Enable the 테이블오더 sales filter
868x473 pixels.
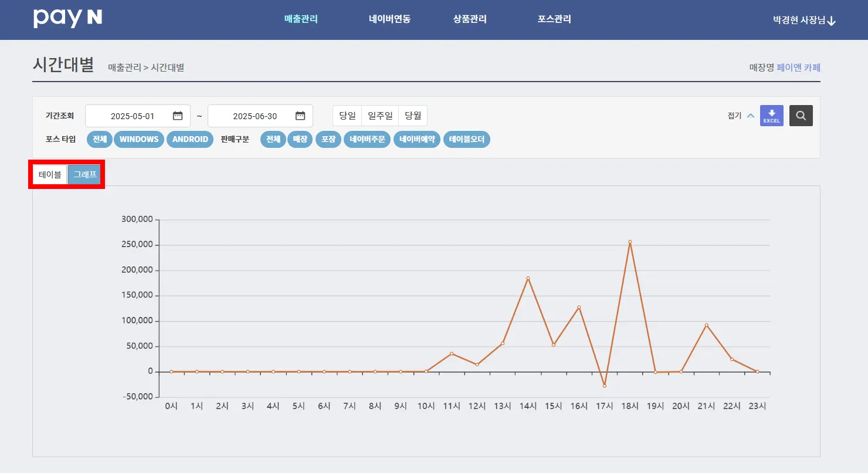tap(467, 140)
